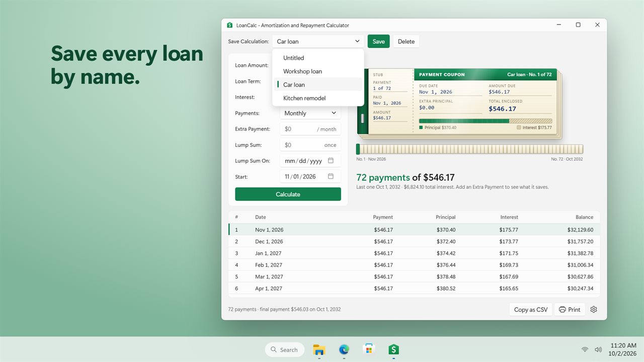Screen dimensions: 644x362
Task: Click the interest value $167.69
Action: [509, 277]
